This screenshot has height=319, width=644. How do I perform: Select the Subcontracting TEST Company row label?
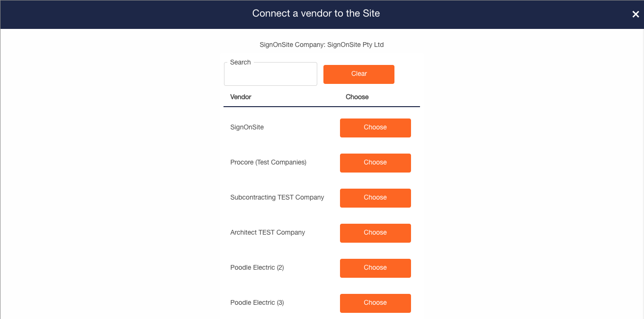point(277,197)
